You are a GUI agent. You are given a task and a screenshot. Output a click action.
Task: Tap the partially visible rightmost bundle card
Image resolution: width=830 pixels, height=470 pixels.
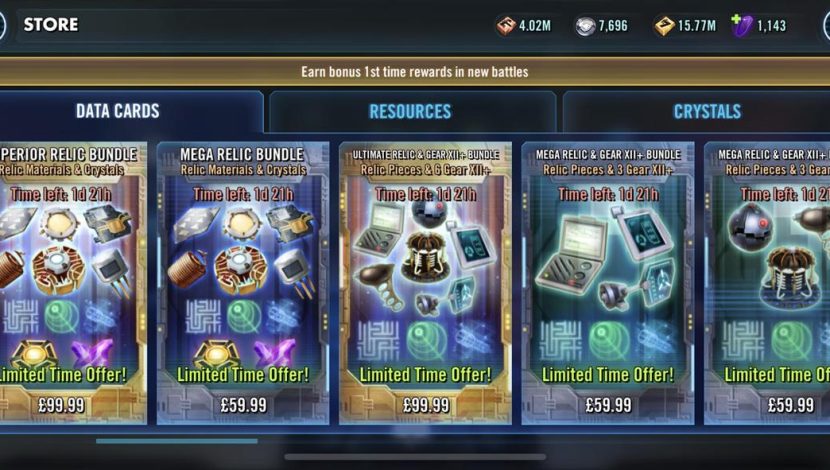768,283
